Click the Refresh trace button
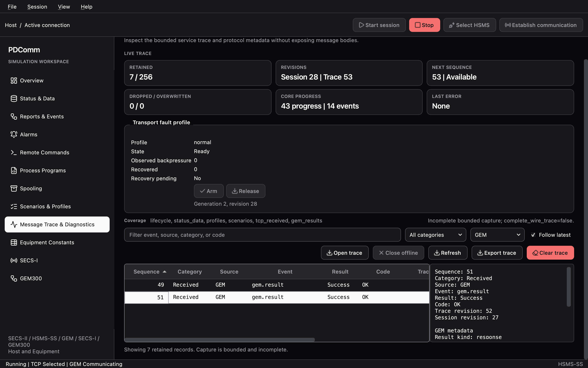Screen dimensions: 588x368 (x=448, y=253)
